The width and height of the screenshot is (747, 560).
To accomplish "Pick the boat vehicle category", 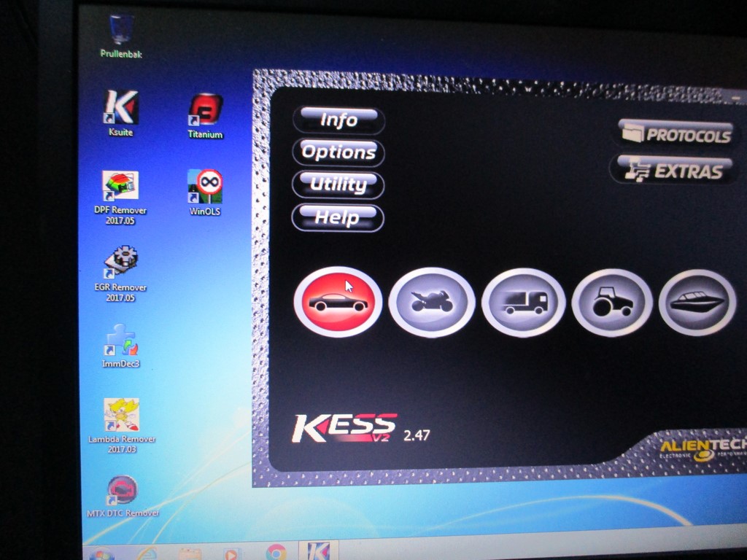I will [697, 302].
